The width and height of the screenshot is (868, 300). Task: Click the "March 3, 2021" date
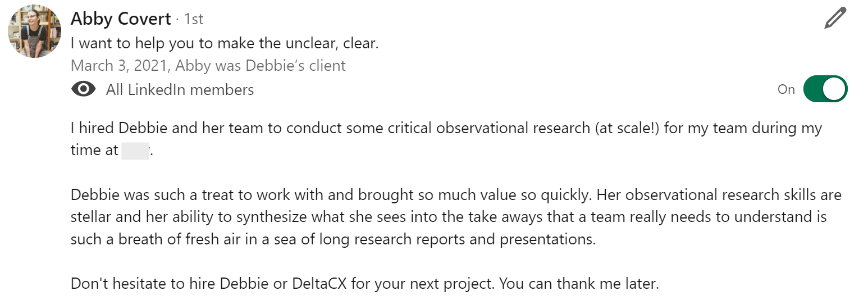(x=119, y=66)
